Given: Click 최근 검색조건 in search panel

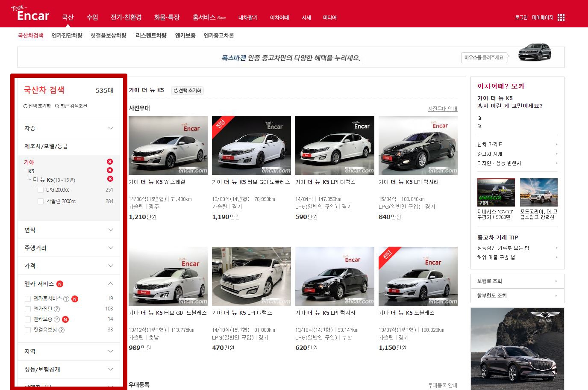Looking at the screenshot, I should (71, 106).
